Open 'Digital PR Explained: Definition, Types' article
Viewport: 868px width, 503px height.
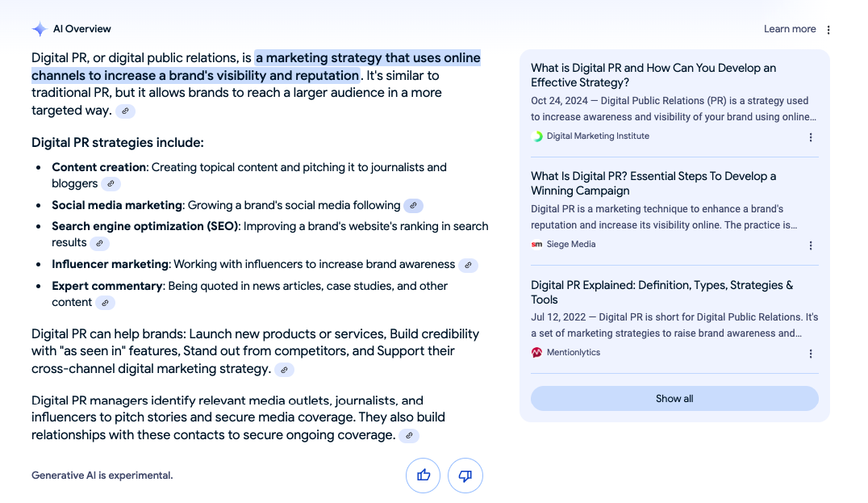[661, 292]
